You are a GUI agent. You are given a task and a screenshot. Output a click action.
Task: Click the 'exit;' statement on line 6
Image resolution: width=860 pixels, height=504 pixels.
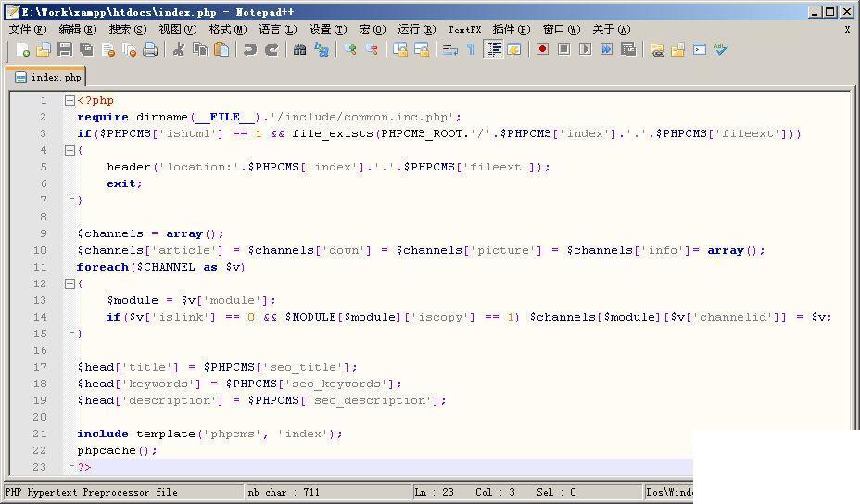pyautogui.click(x=124, y=183)
